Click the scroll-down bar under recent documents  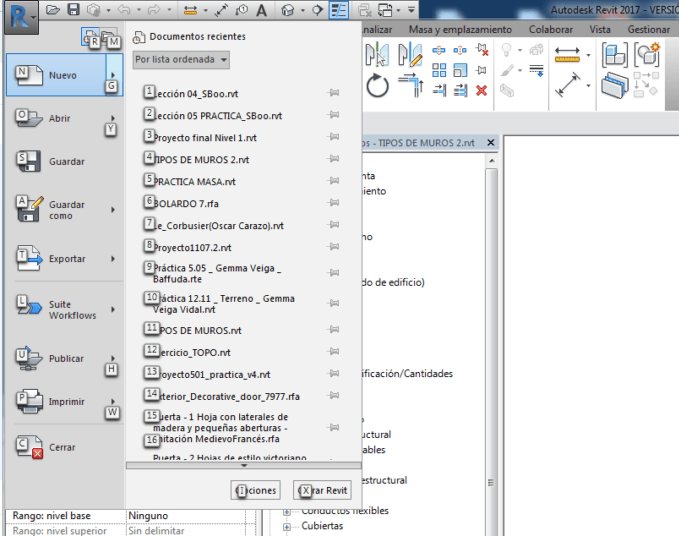point(244,465)
